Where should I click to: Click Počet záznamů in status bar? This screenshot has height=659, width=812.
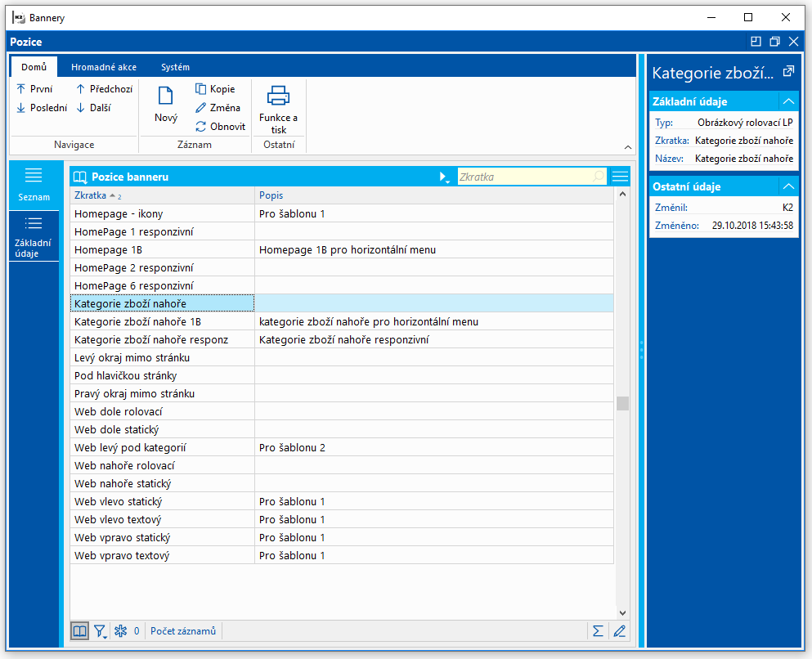tap(183, 630)
